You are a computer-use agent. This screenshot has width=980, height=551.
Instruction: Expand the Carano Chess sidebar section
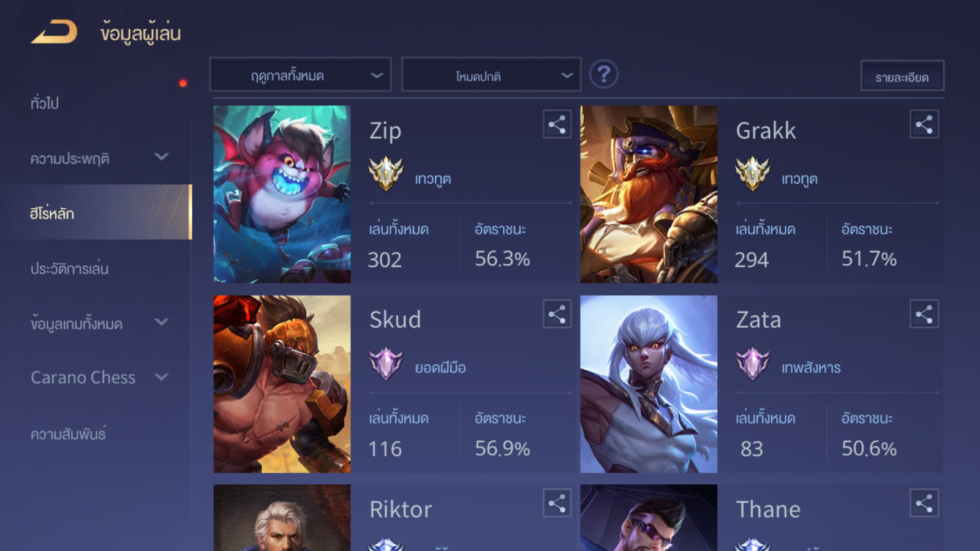[x=98, y=377]
